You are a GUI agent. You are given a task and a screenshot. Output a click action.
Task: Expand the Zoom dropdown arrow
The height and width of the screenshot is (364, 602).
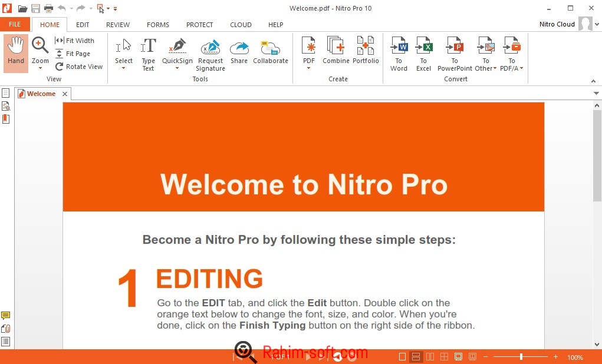tap(40, 68)
